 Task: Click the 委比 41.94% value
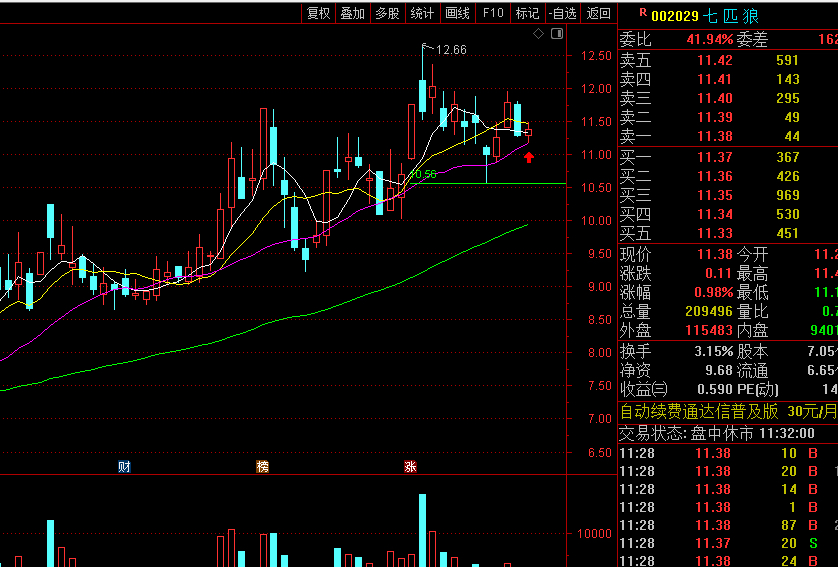coord(710,40)
